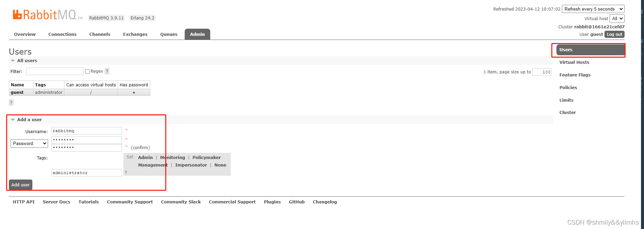Enable the Regex filter checkbox
644x229 pixels.
click(87, 71)
